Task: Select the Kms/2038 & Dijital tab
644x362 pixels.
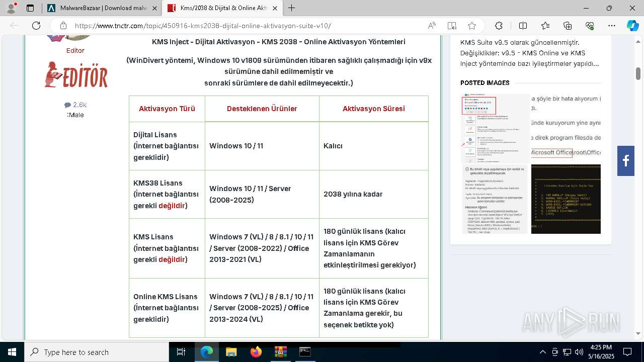Action: pyautogui.click(x=223, y=8)
